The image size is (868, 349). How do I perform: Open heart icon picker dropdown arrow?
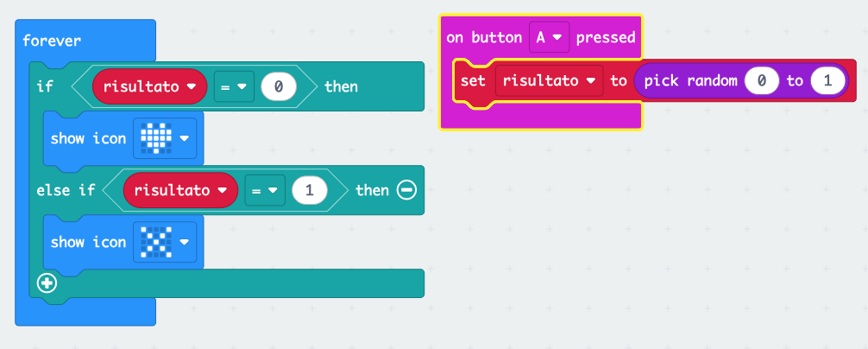click(184, 138)
